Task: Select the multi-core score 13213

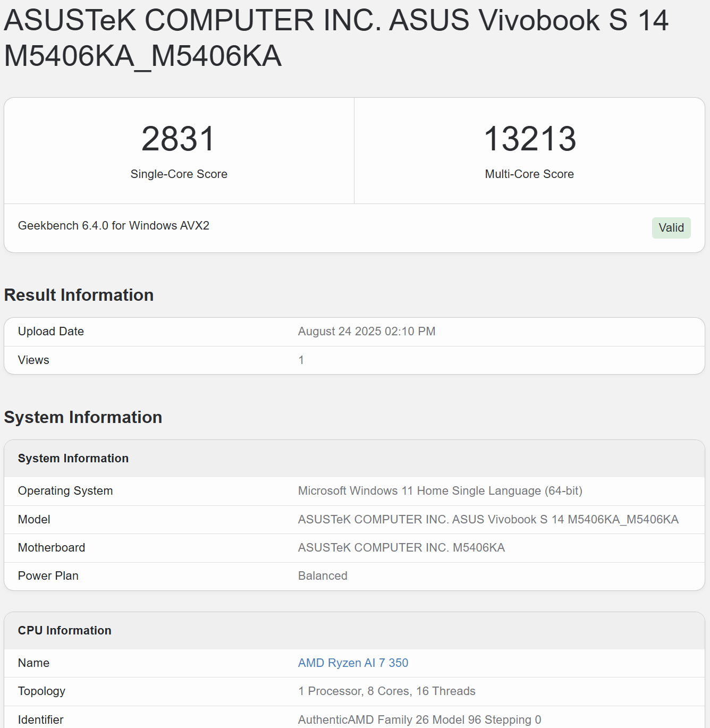Action: click(x=530, y=139)
